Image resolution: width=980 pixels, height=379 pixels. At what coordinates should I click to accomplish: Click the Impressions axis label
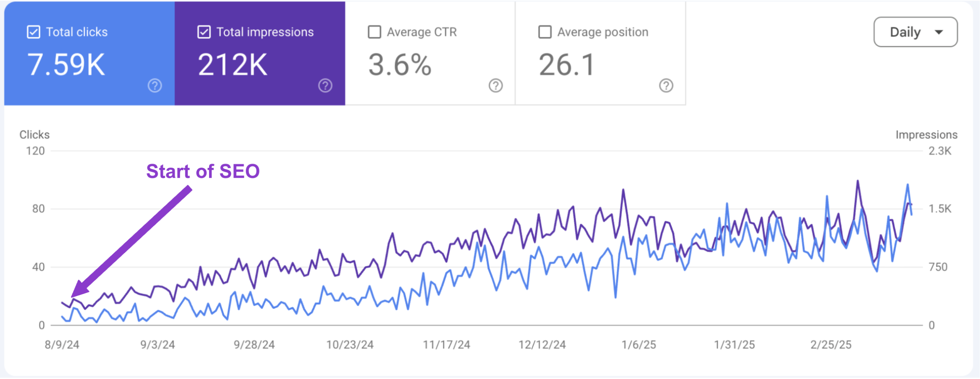pyautogui.click(x=926, y=135)
